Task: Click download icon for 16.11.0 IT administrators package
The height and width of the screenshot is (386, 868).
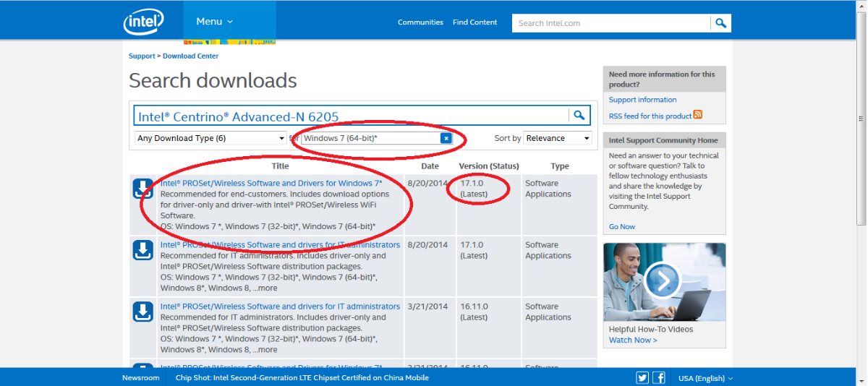Action: click(143, 312)
